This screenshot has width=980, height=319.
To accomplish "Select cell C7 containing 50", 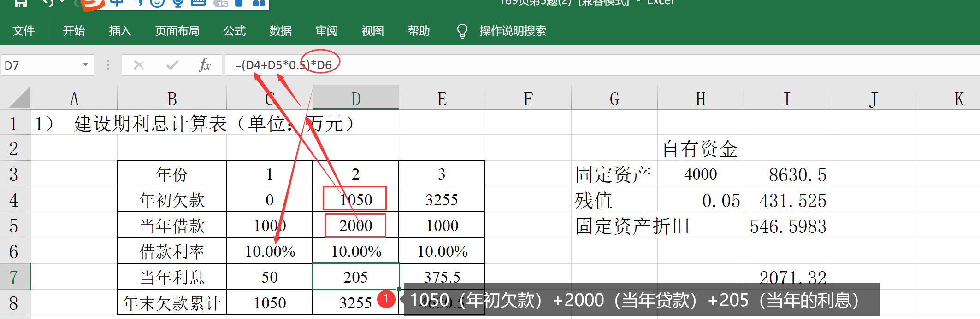I will point(270,277).
